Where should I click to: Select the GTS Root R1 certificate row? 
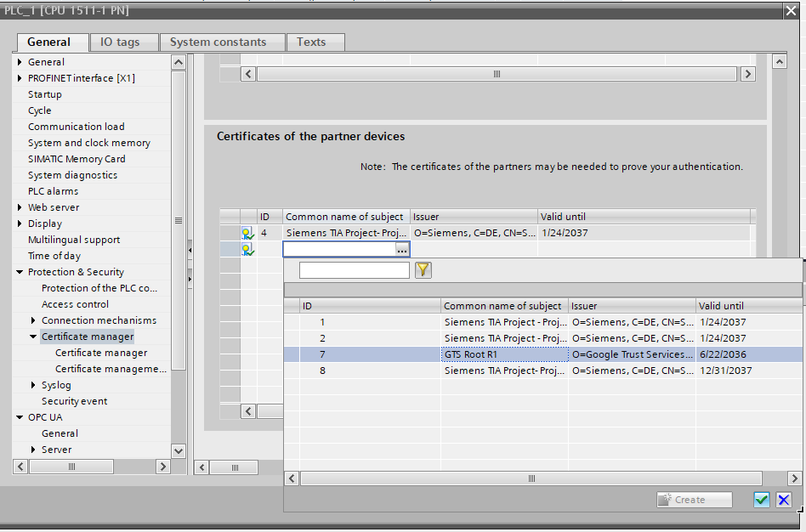click(504, 354)
